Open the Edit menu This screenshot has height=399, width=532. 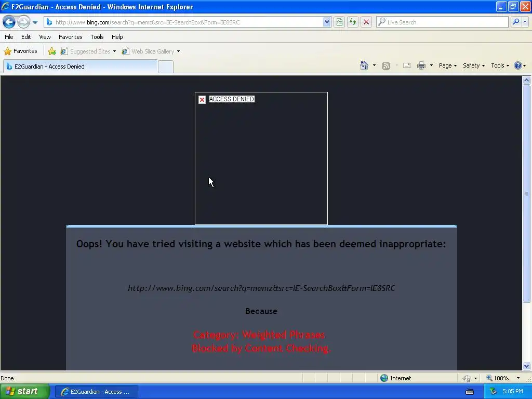point(26,37)
